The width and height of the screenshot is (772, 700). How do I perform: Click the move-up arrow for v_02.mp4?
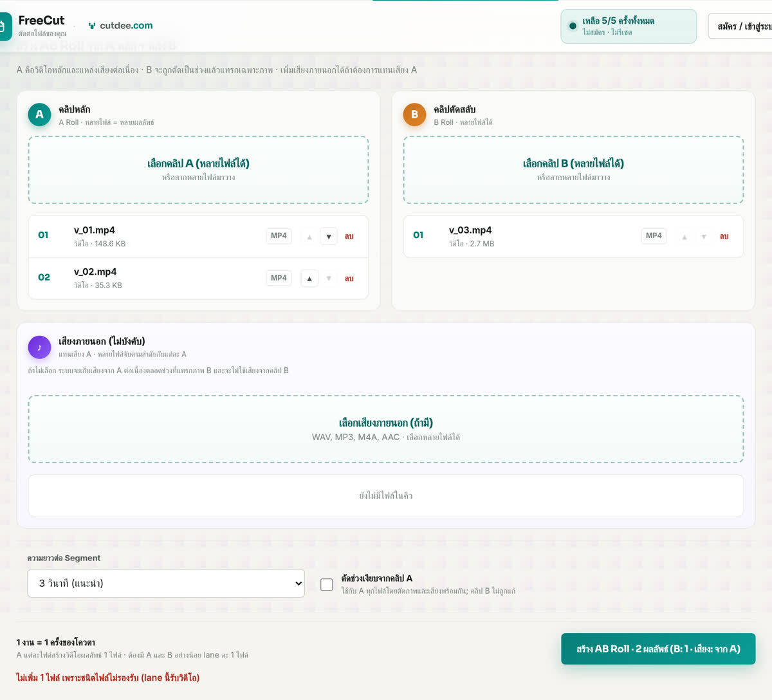coord(309,278)
